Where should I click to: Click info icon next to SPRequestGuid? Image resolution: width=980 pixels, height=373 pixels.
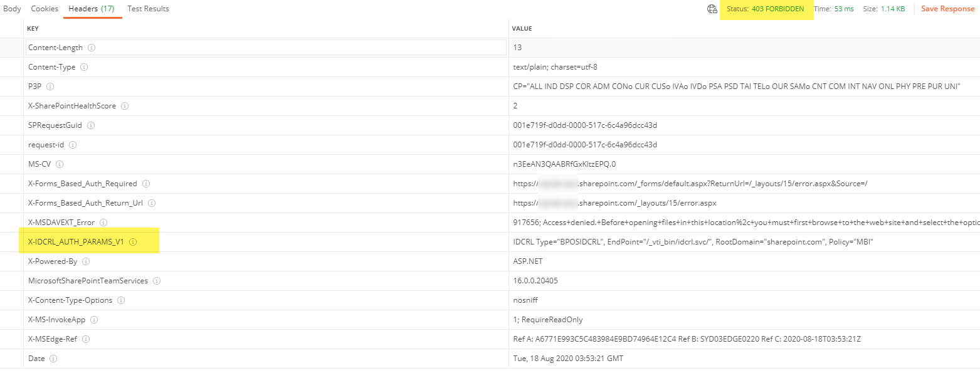(91, 125)
